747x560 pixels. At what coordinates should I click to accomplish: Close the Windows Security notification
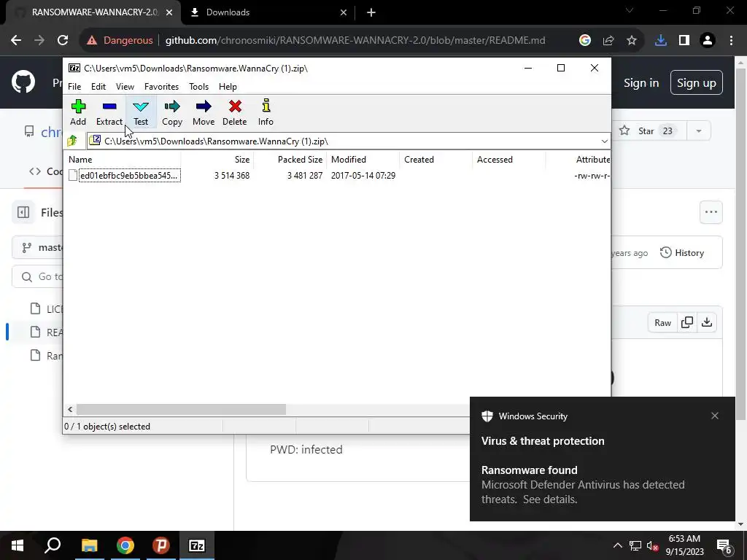(x=715, y=416)
